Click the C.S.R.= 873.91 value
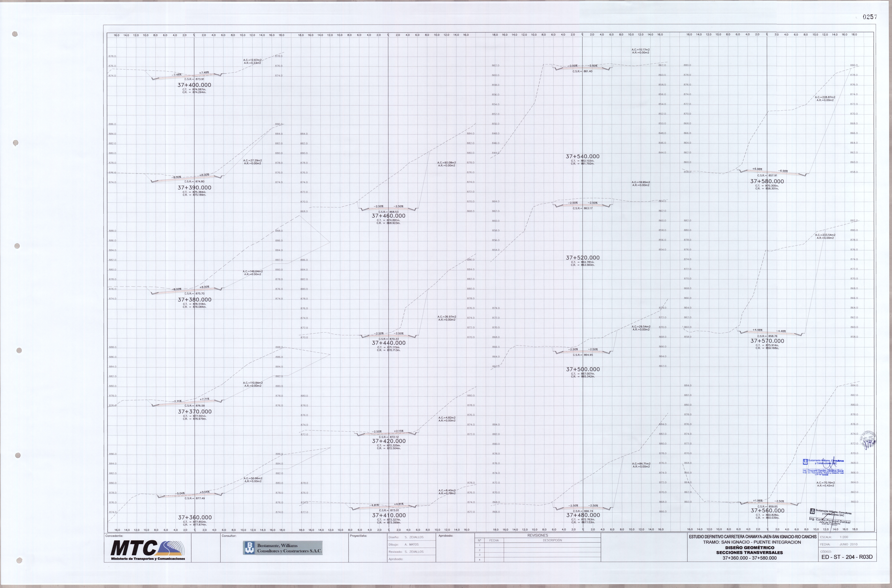 [194, 79]
